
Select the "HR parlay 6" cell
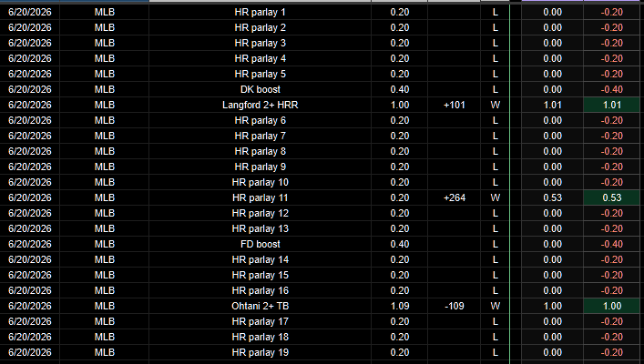(x=260, y=120)
